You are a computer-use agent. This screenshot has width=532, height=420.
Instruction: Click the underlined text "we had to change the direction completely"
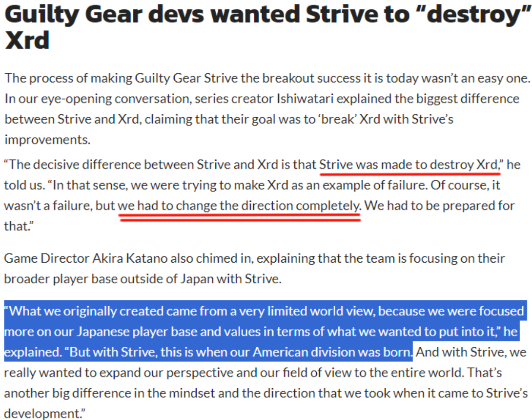(x=239, y=206)
